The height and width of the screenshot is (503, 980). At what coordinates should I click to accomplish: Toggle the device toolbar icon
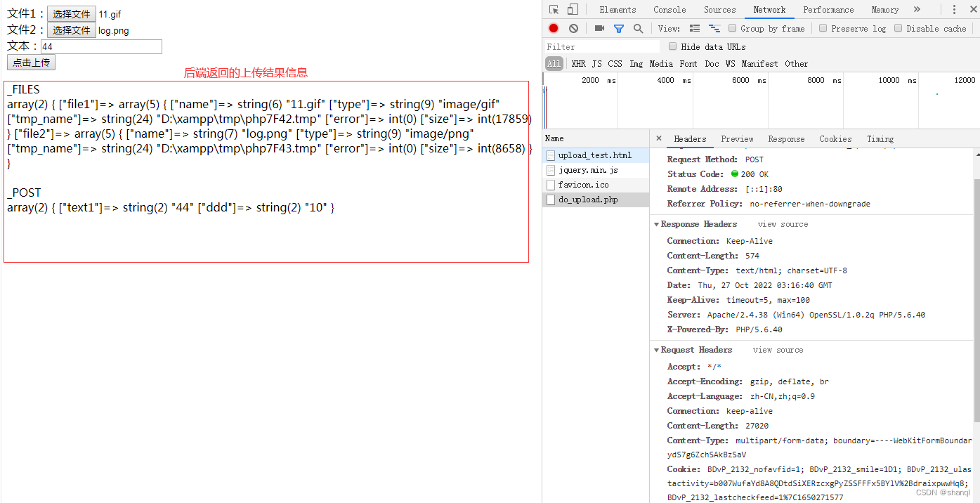573,9
